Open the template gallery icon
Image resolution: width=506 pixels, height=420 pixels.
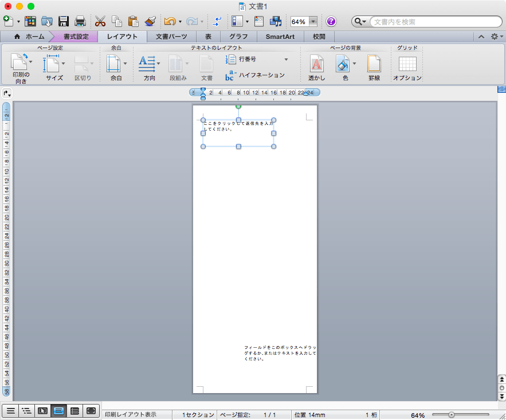click(x=30, y=21)
